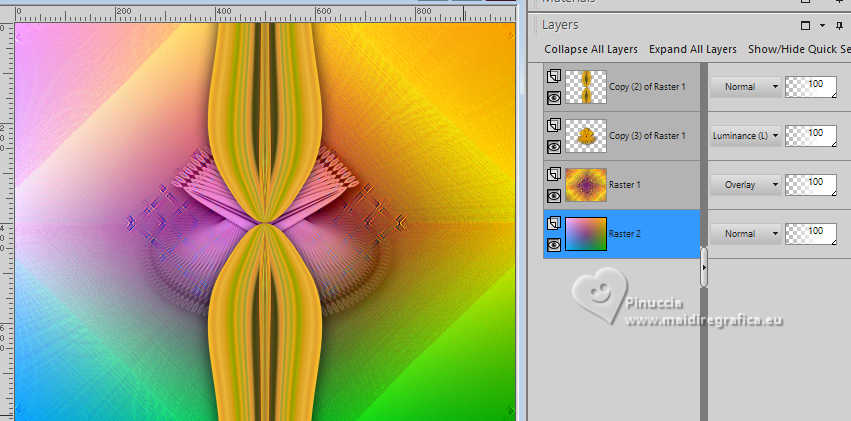851x421 pixels.
Task: Hide the Raster 1 layer
Action: (554, 196)
